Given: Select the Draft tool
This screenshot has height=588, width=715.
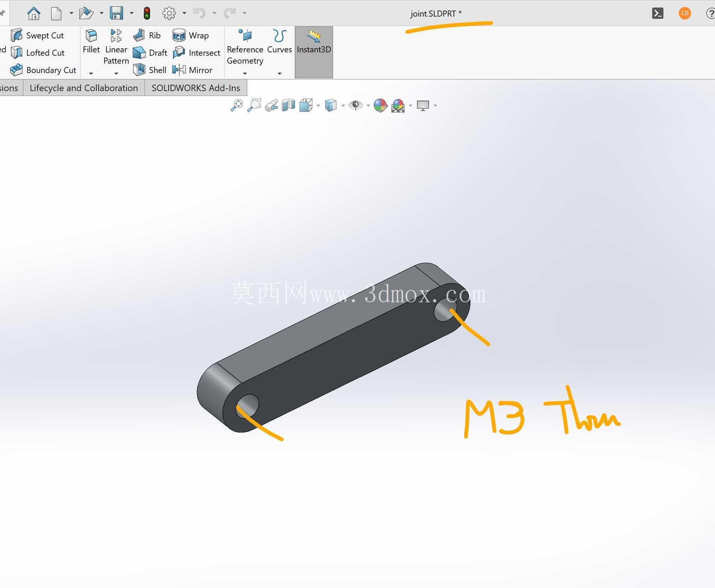Looking at the screenshot, I should 150,53.
